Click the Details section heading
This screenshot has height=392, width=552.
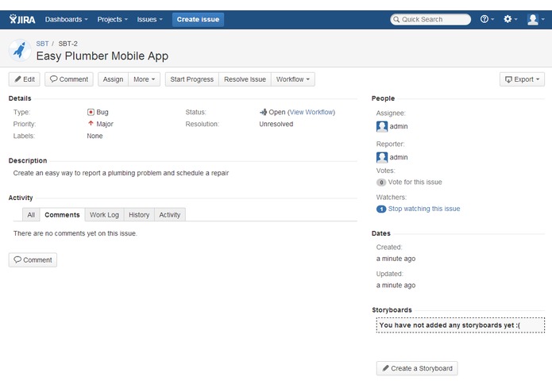coord(20,98)
